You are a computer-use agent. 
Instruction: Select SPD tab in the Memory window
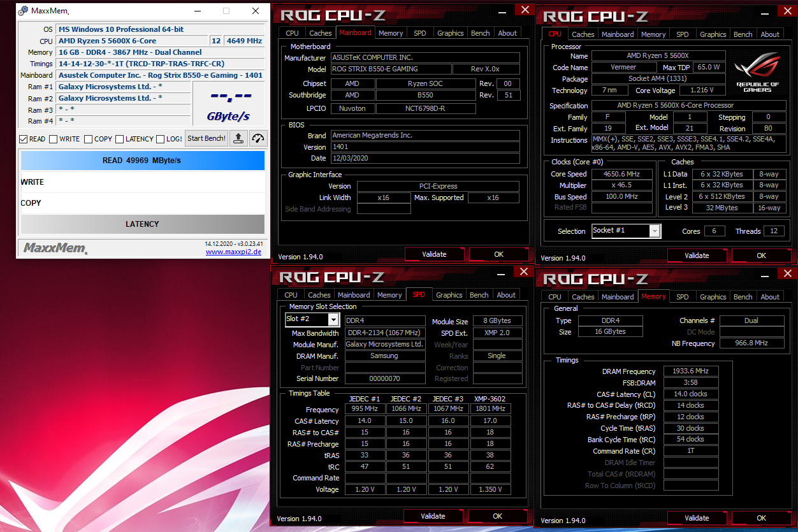[x=682, y=297]
